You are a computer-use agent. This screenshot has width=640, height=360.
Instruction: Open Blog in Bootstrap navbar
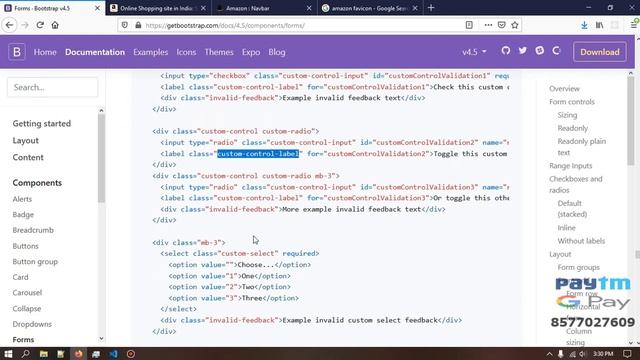(x=277, y=52)
